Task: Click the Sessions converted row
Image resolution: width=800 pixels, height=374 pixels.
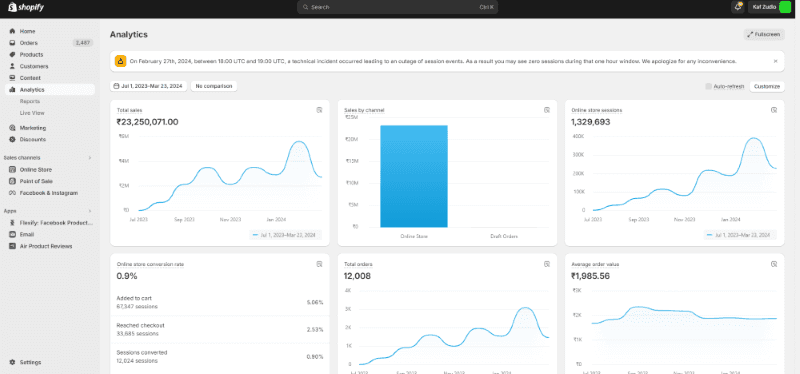Action: click(220, 356)
